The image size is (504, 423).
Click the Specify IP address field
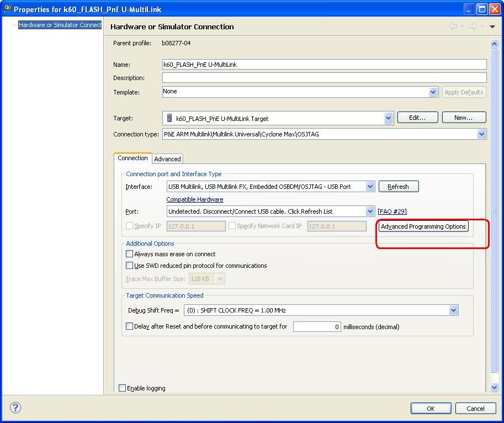196,226
